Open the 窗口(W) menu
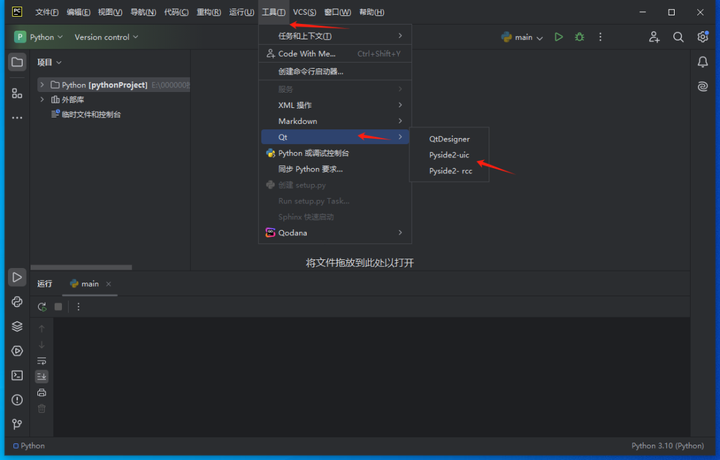Image resolution: width=720 pixels, height=460 pixels. [338, 12]
